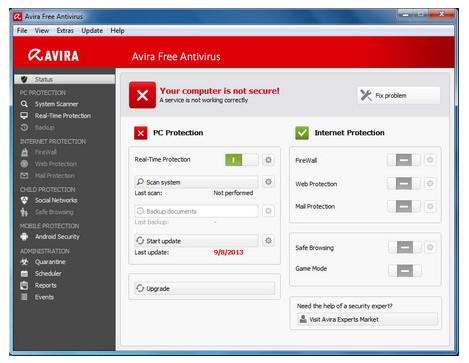
Task: Click the magnifier icon beside System Scanner
Action: coord(24,104)
